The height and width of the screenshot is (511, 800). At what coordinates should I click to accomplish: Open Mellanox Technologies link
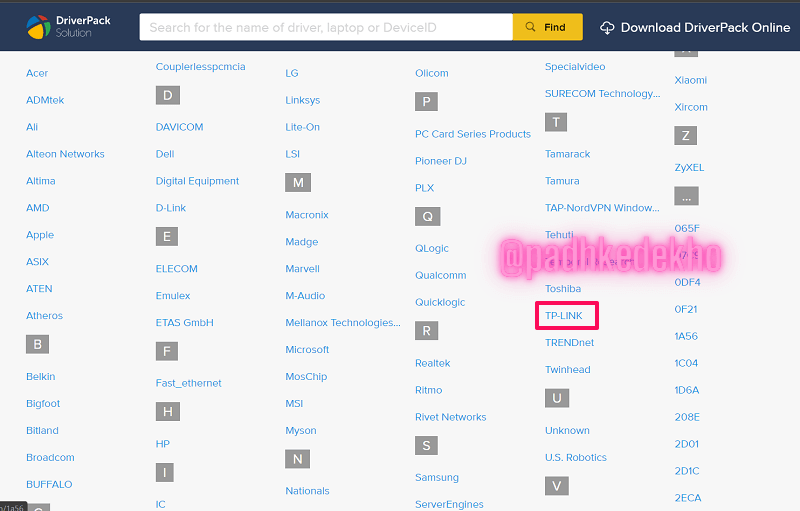pyautogui.click(x=343, y=322)
